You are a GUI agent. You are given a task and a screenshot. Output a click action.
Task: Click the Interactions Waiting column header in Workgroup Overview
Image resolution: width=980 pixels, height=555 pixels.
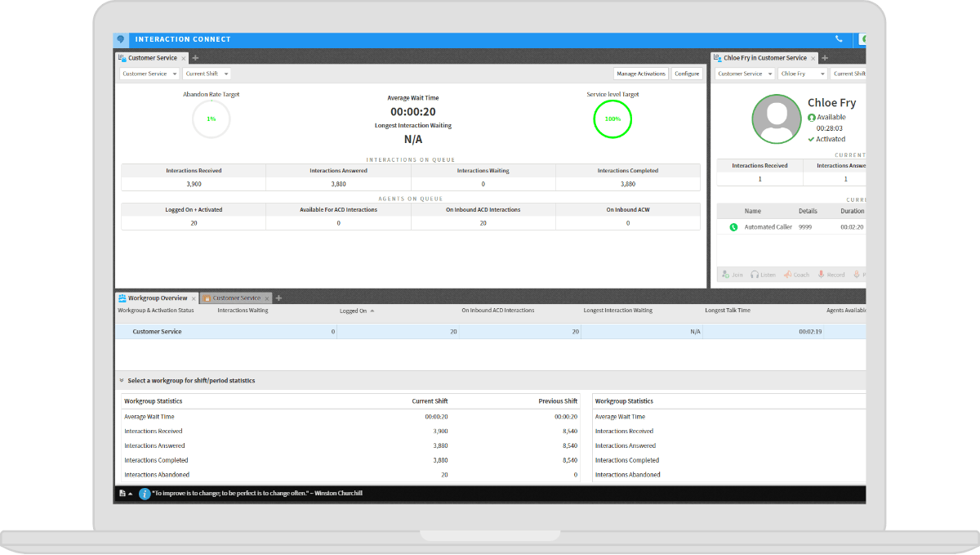(x=243, y=311)
